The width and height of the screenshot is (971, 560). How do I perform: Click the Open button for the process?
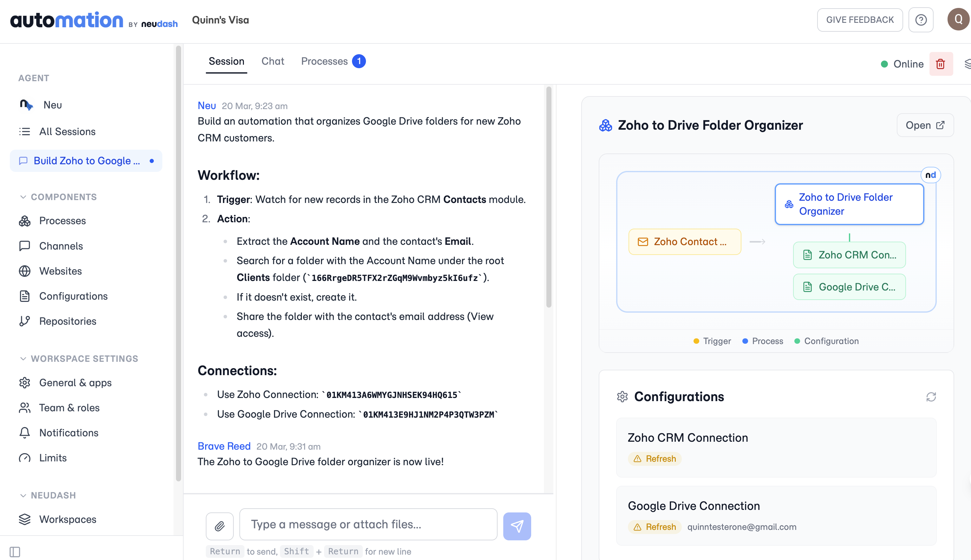coord(925,125)
